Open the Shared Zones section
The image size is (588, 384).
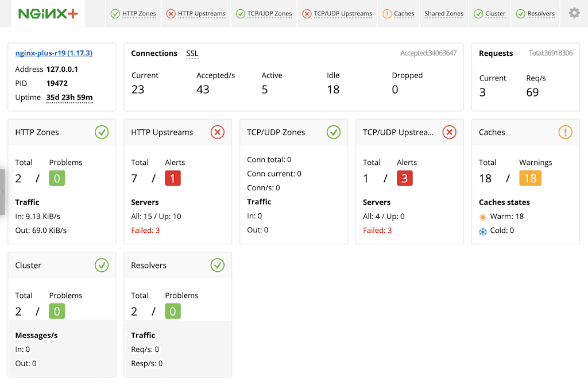444,13
